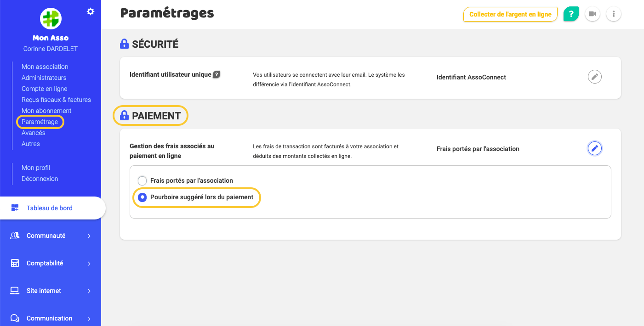Select Pourboire suggéré lors du paiement
The height and width of the screenshot is (326, 644).
click(x=142, y=197)
